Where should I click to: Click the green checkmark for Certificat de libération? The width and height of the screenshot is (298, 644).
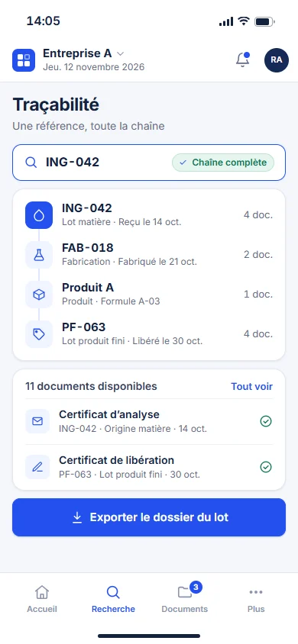coord(266,467)
